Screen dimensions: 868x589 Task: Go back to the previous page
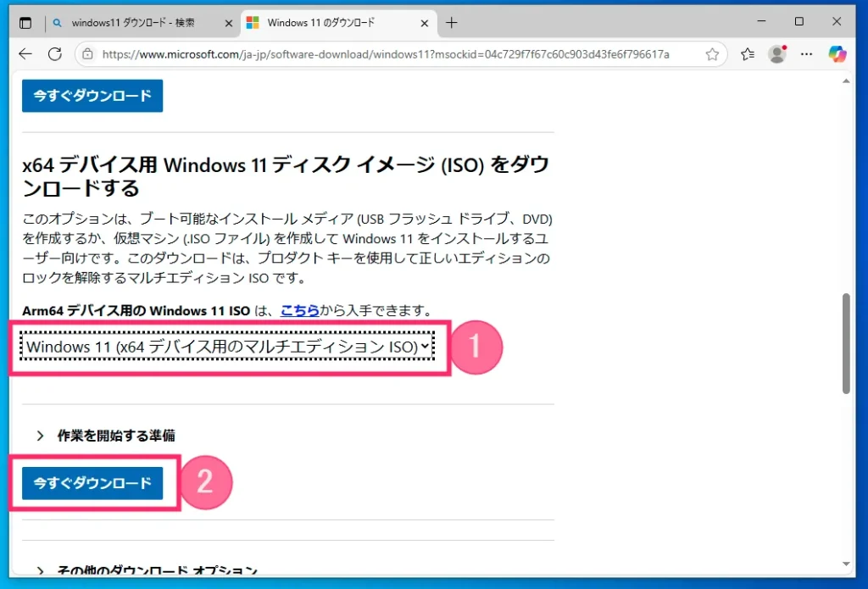tap(25, 53)
